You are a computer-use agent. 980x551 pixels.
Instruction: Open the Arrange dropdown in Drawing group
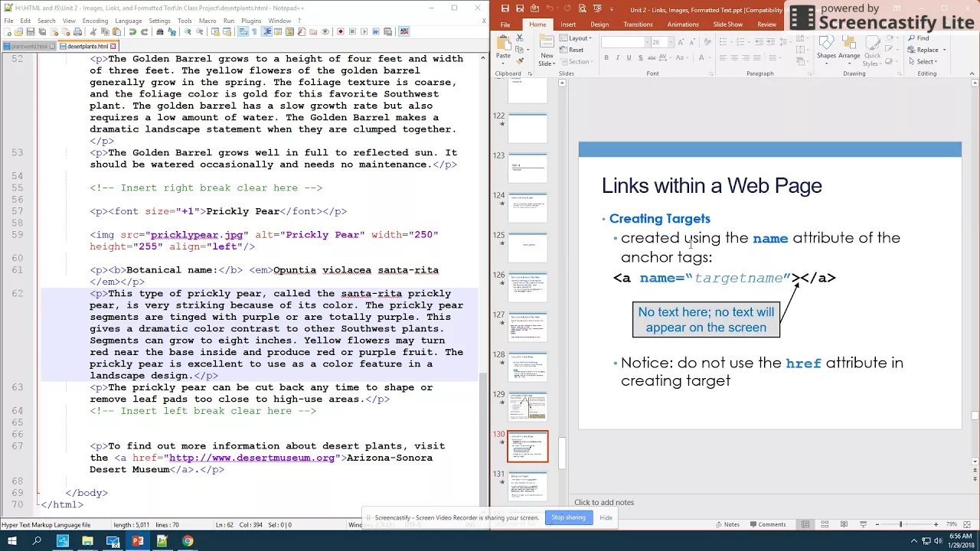[x=849, y=51]
